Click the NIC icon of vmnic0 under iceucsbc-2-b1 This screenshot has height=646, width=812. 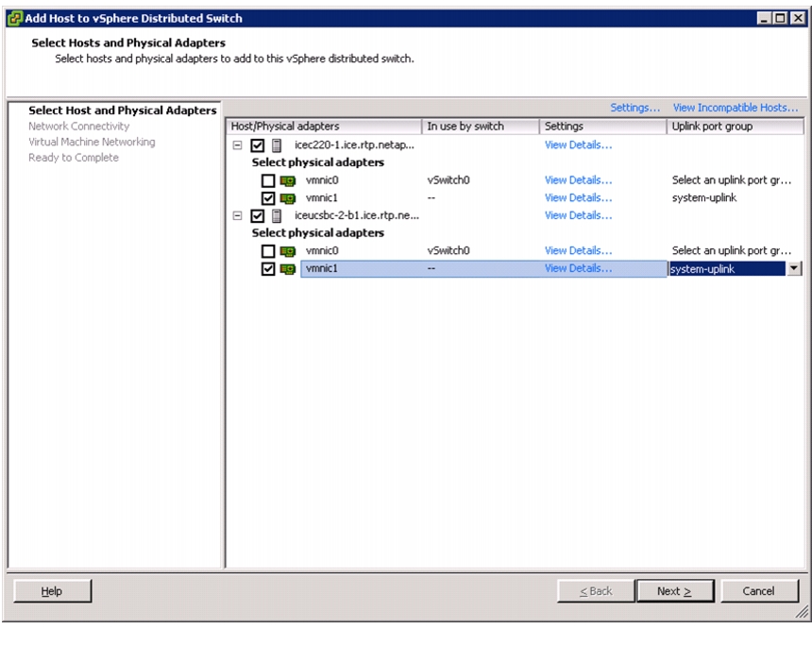[288, 251]
